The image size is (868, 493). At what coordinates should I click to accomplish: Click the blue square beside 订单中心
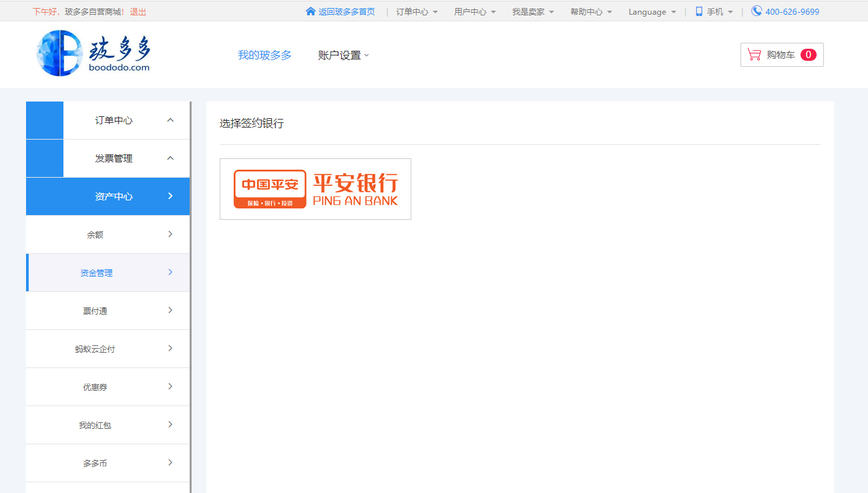(x=45, y=120)
